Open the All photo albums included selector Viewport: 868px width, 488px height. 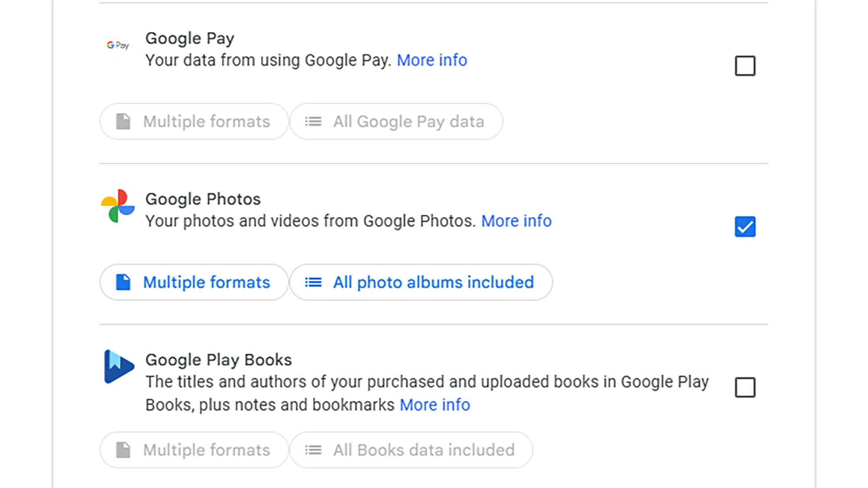[421, 282]
